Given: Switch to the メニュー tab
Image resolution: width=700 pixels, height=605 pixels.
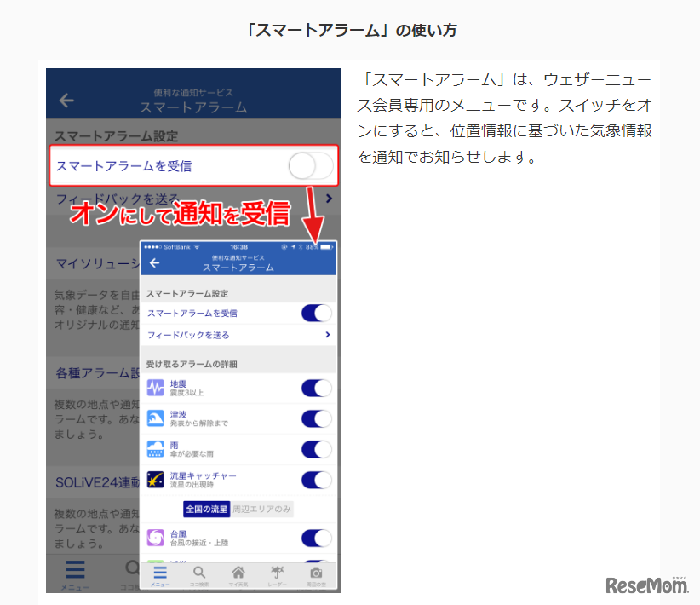Looking at the screenshot, I should pos(159,573).
